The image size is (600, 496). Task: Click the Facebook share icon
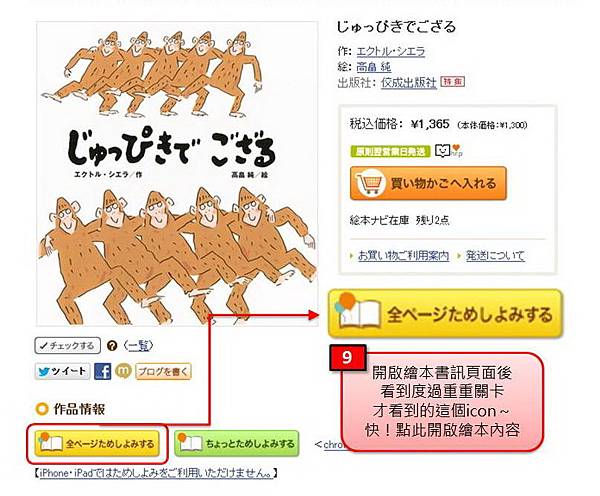click(103, 371)
